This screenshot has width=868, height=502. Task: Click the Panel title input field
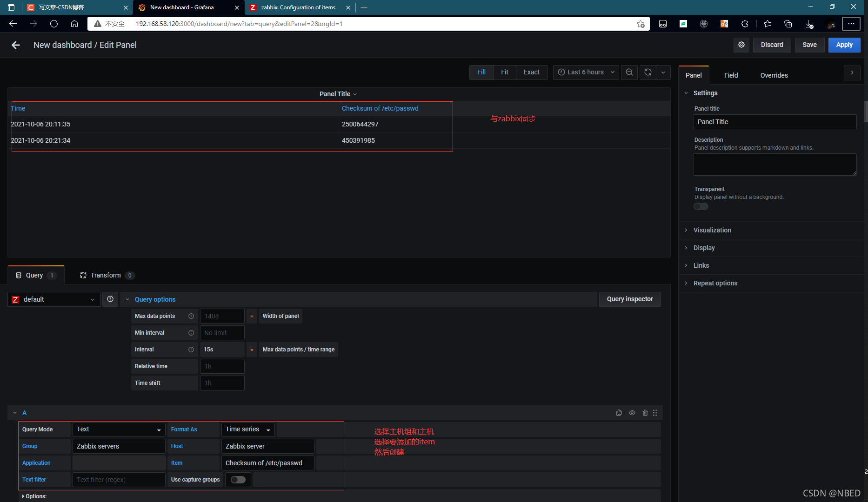coord(775,122)
